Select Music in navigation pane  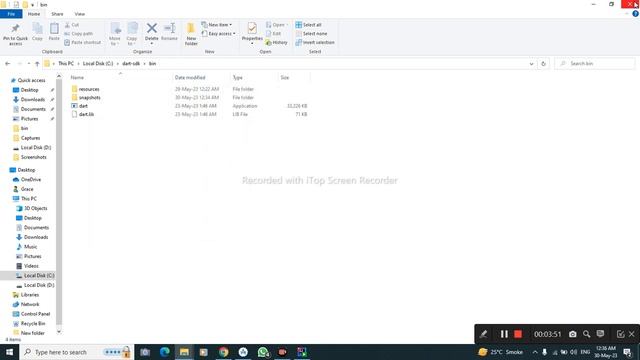30,247
